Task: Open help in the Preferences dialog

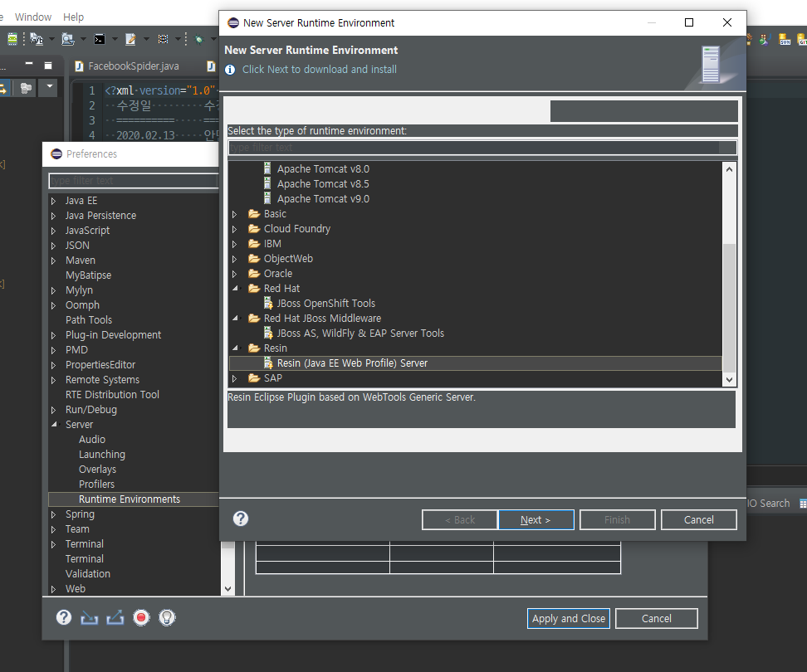Action: [64, 618]
